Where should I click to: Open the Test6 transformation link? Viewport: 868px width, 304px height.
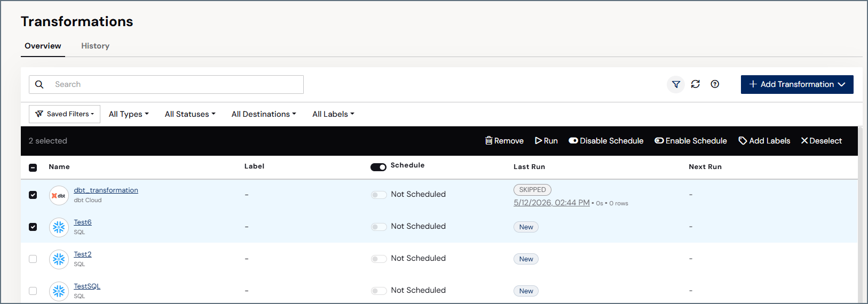click(x=83, y=222)
